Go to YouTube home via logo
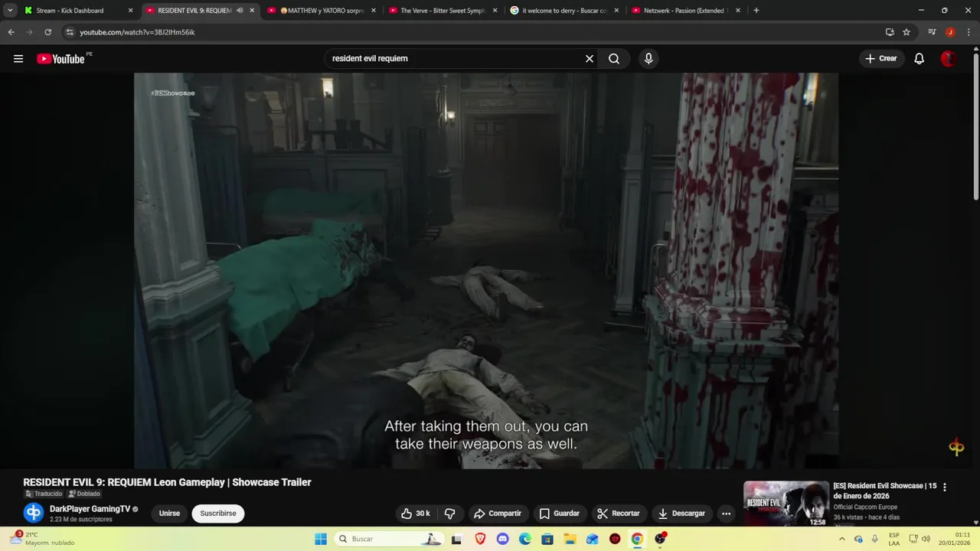The image size is (980, 551). point(60,59)
